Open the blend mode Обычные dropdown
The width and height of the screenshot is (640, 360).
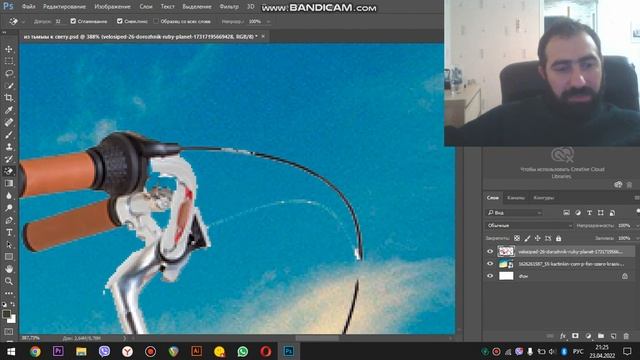pos(529,225)
